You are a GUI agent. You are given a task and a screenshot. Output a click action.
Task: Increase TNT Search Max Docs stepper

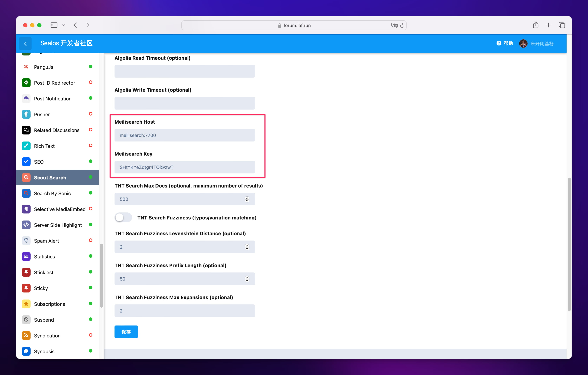click(x=248, y=197)
